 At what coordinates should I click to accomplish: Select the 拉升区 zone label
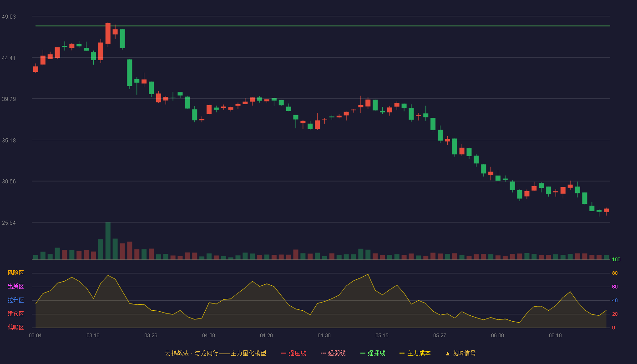pos(15,300)
